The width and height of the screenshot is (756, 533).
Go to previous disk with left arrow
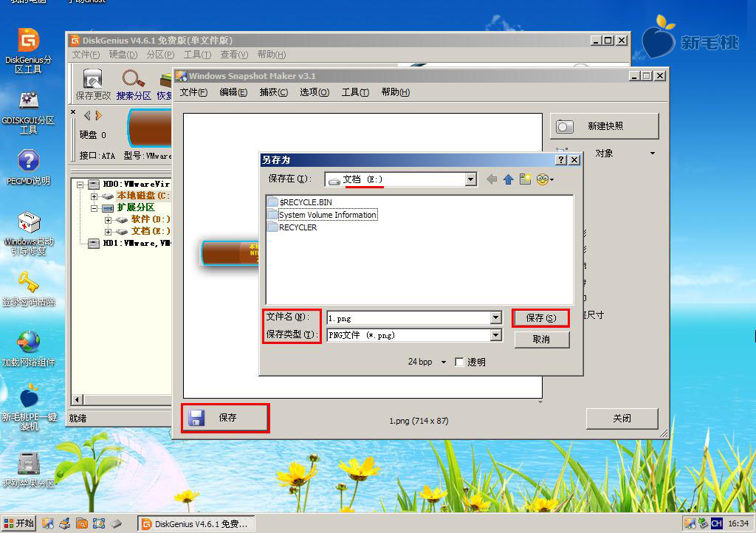click(x=87, y=116)
